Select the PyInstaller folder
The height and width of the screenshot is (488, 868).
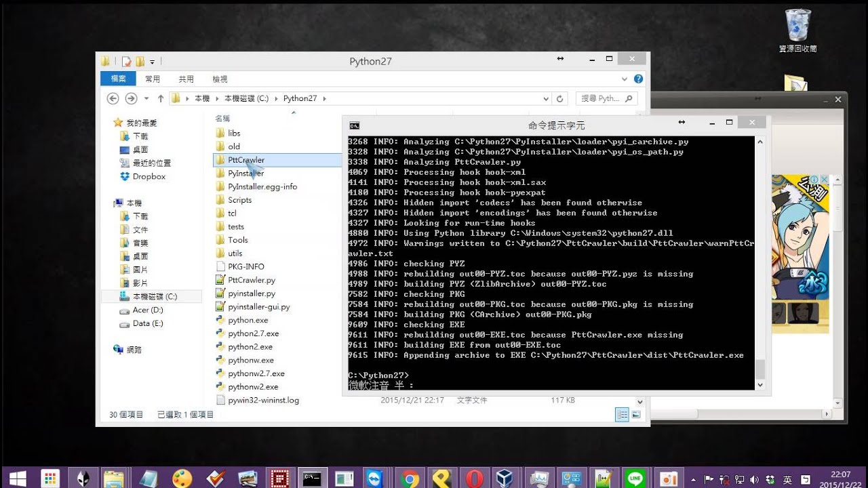click(240, 173)
